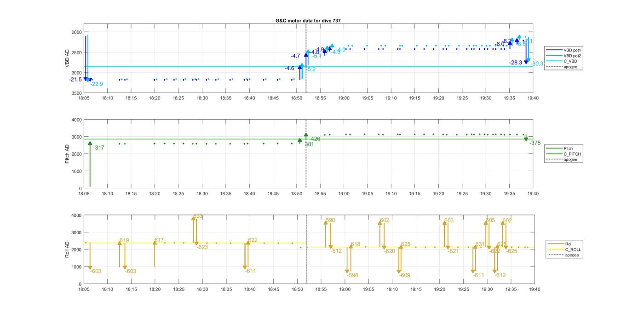Click the "4000" tick on Roll AD axis

tap(77, 215)
